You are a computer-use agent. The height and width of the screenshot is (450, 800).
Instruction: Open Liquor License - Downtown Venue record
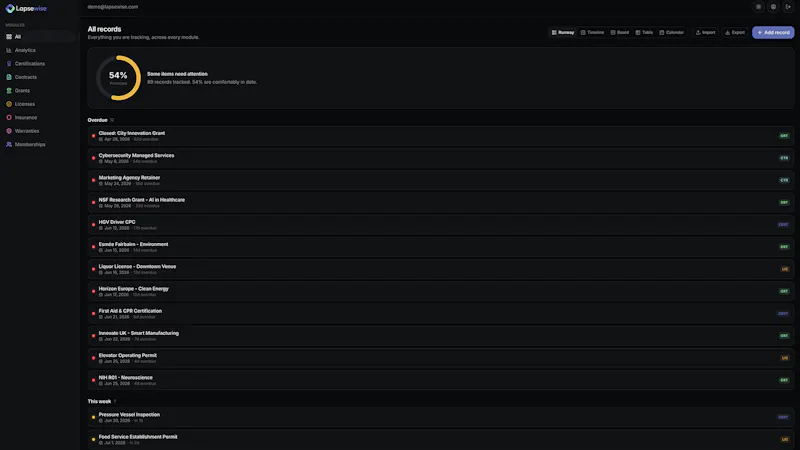[440, 269]
